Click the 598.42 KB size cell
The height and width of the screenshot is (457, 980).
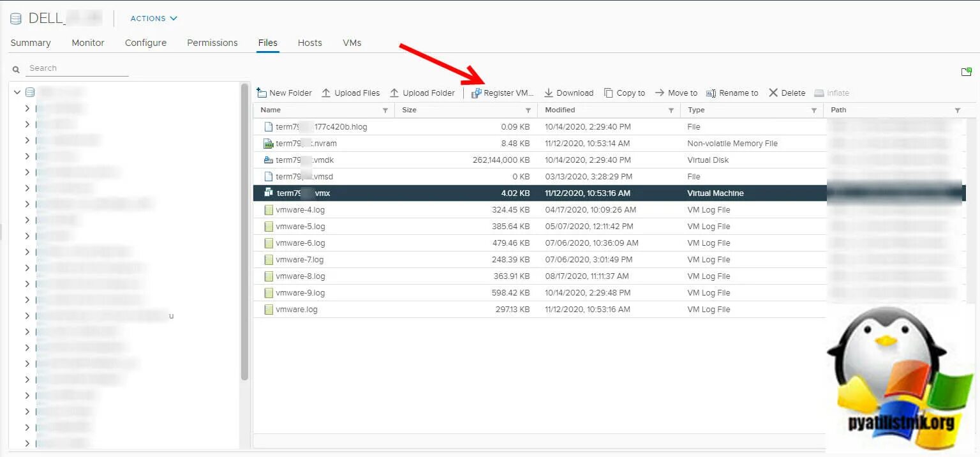click(x=511, y=293)
